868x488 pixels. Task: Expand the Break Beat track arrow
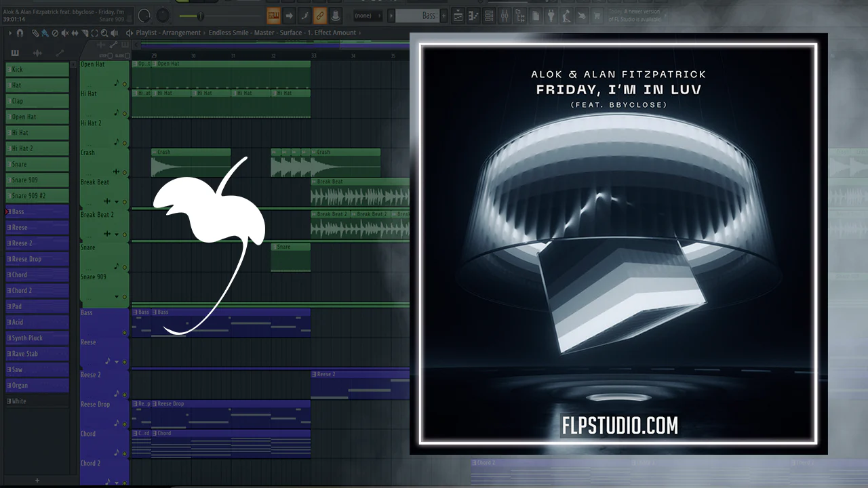pos(117,202)
